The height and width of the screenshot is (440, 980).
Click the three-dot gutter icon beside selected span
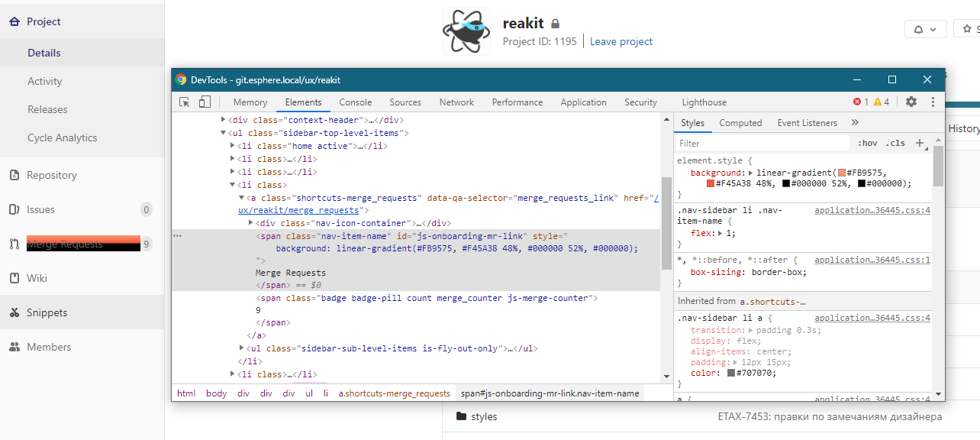tap(177, 236)
